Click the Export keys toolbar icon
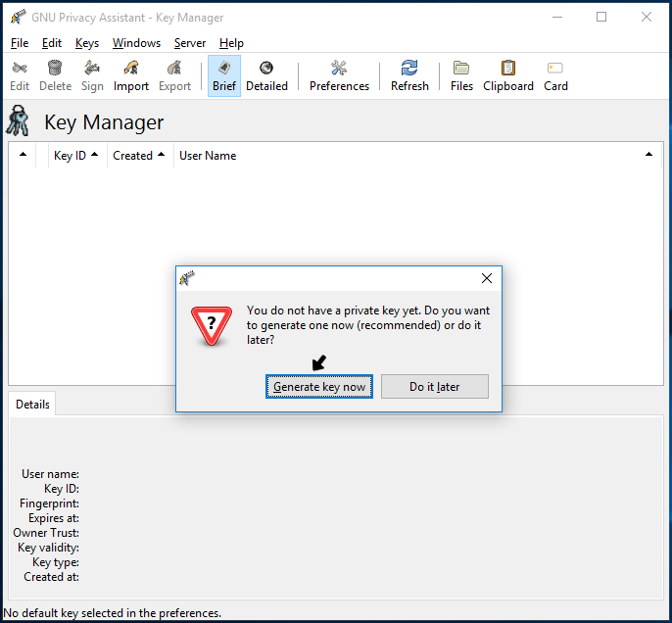 click(174, 75)
